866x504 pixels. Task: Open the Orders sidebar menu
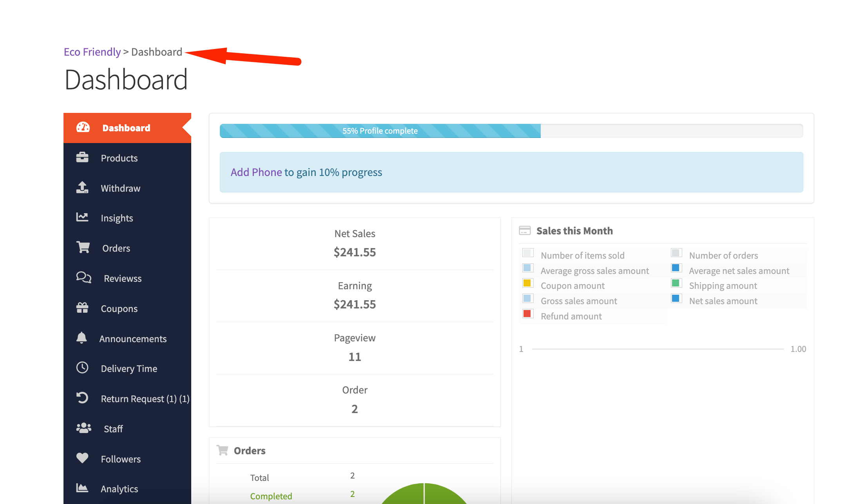[127, 248]
